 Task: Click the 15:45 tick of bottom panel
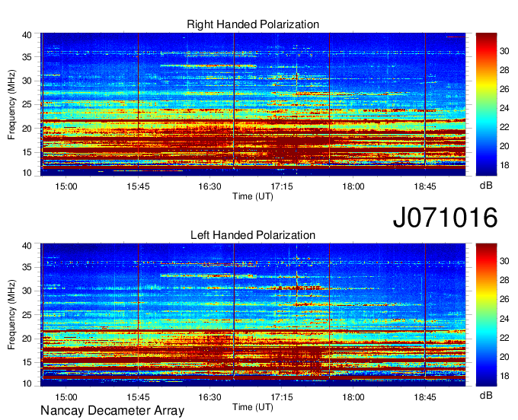click(x=138, y=397)
